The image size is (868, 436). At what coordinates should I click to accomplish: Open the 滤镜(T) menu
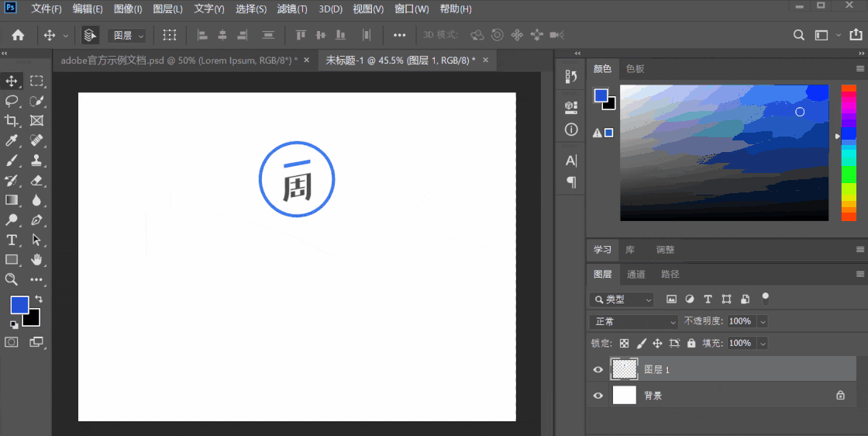coord(292,9)
